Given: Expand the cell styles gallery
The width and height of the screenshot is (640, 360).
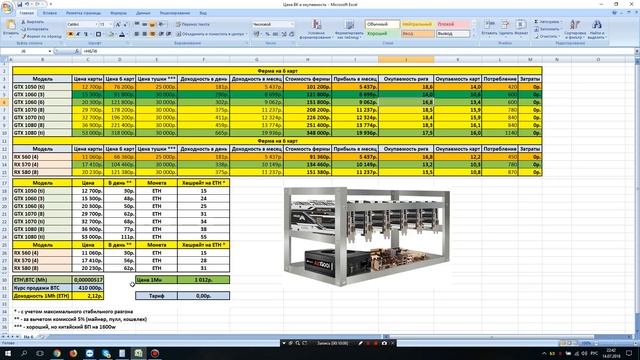Looking at the screenshot, I should (473, 35).
